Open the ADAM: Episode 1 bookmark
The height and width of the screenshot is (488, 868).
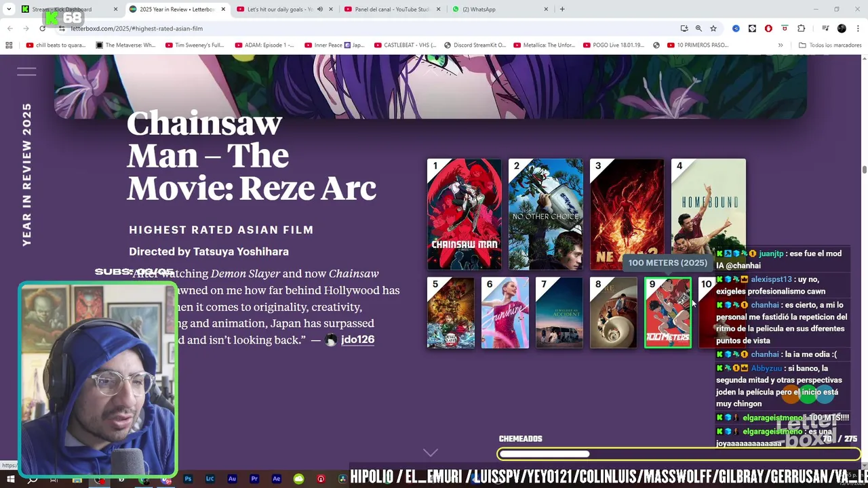[x=264, y=45]
